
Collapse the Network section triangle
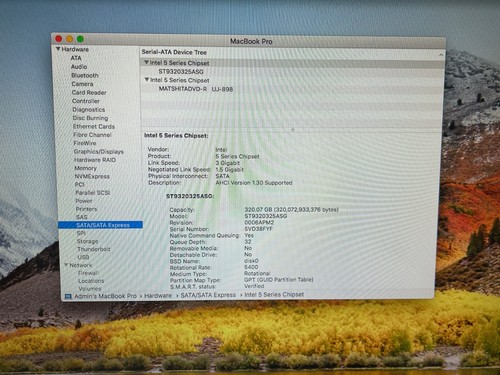coord(66,265)
